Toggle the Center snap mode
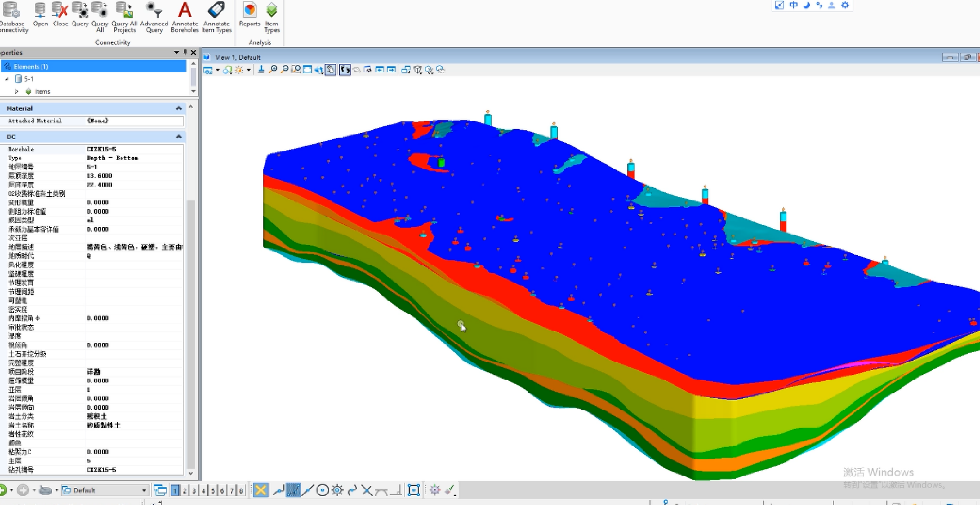The image size is (980, 505). [x=323, y=490]
